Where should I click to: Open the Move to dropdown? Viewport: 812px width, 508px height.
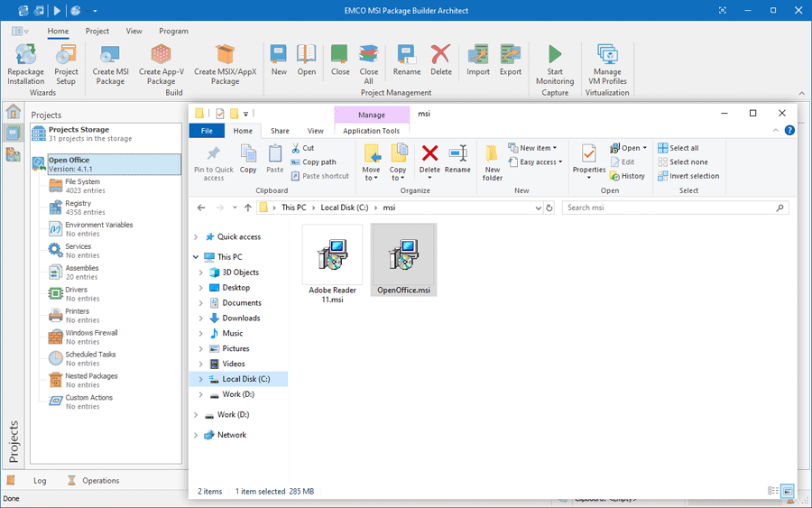click(x=371, y=174)
